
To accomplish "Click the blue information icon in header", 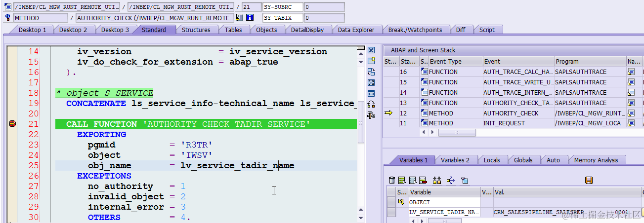I will click(x=250, y=18).
